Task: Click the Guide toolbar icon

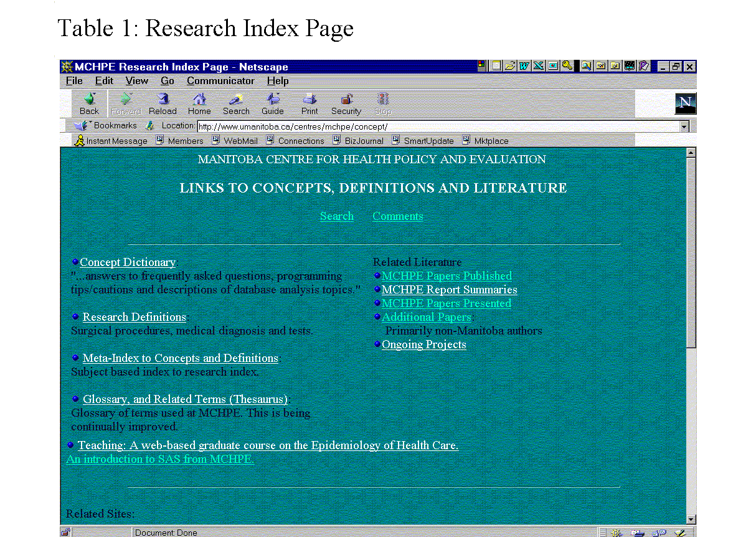Action: coord(273,103)
